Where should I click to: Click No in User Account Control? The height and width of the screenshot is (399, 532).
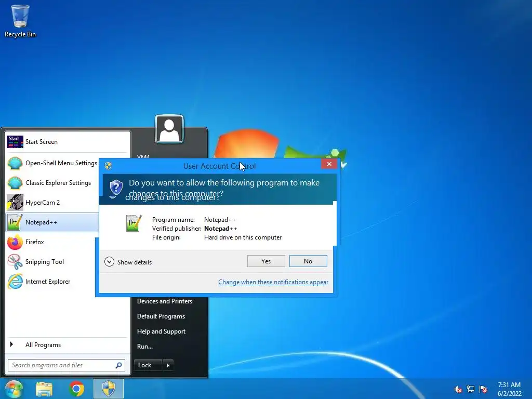(308, 261)
